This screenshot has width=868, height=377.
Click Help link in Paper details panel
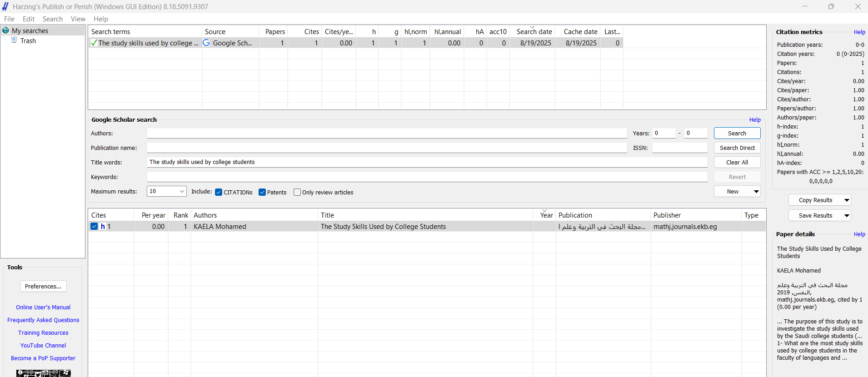pyautogui.click(x=859, y=234)
